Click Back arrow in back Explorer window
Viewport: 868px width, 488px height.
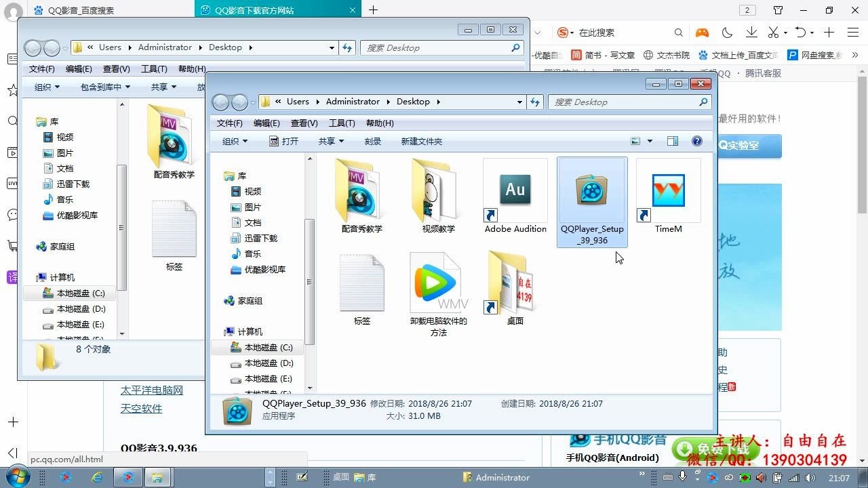pos(33,48)
